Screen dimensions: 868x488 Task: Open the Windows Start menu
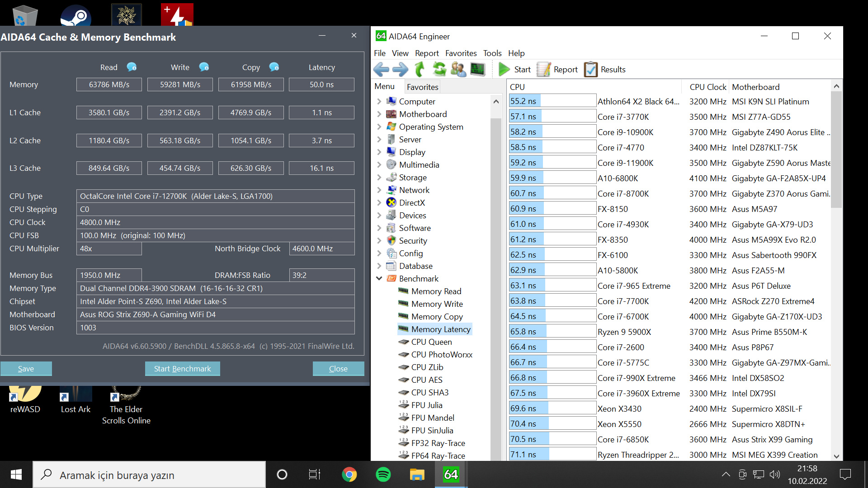(16, 474)
